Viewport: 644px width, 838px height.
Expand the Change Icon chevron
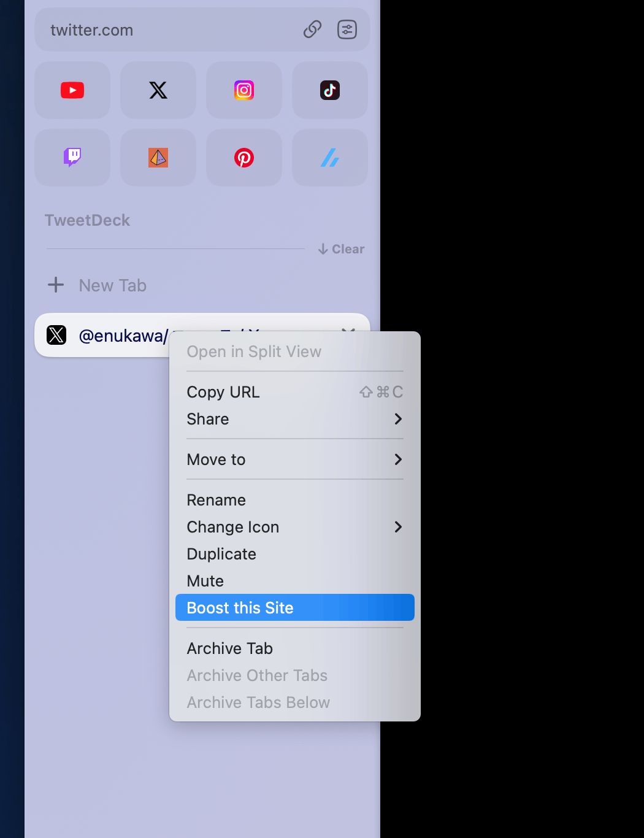coord(398,527)
